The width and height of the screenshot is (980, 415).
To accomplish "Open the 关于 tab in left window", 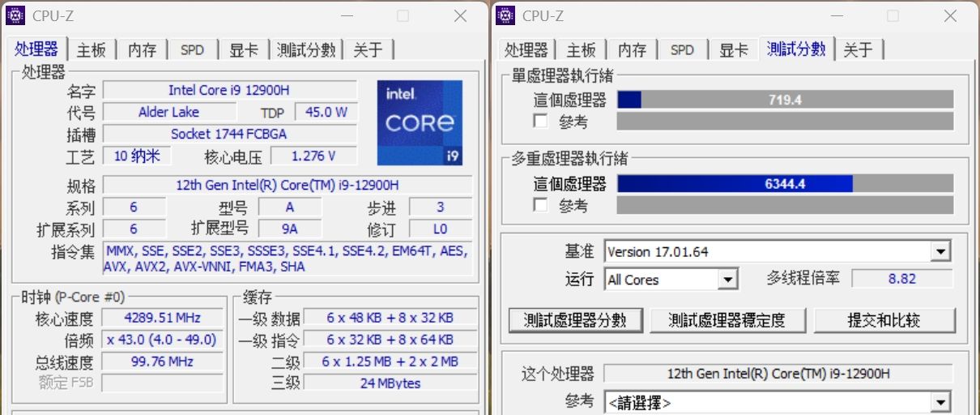I will [369, 50].
